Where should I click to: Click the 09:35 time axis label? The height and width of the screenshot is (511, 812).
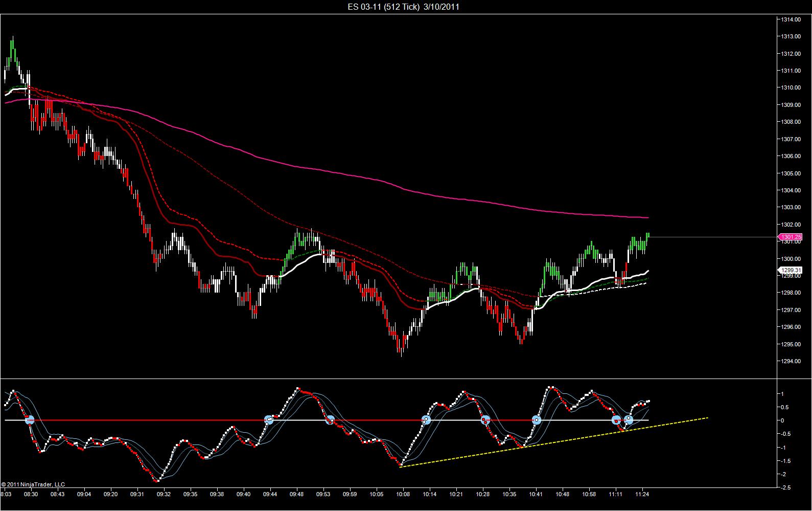pyautogui.click(x=190, y=495)
